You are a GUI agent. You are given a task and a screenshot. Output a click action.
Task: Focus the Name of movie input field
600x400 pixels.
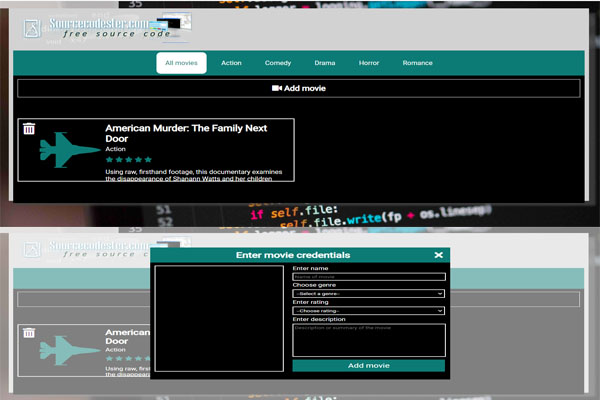pos(369,276)
